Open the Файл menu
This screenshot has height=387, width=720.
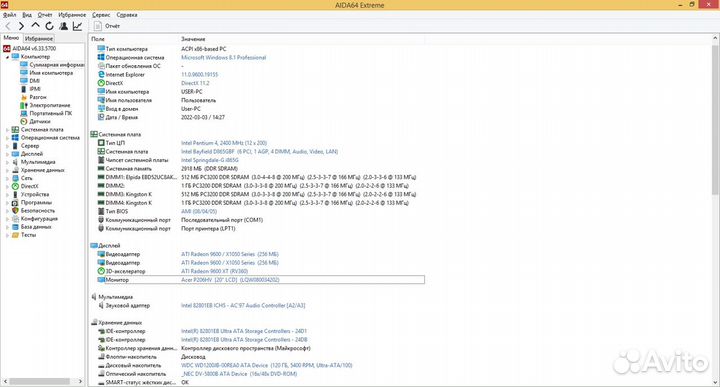[9, 15]
